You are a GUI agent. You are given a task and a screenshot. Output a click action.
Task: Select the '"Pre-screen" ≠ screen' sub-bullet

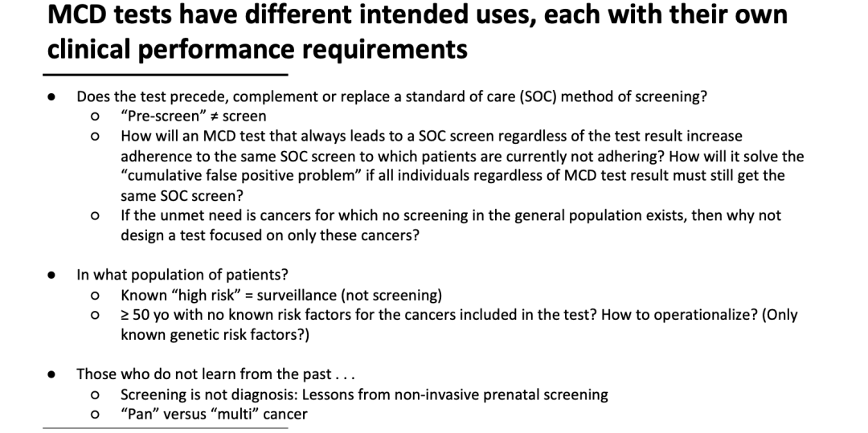coord(193,116)
